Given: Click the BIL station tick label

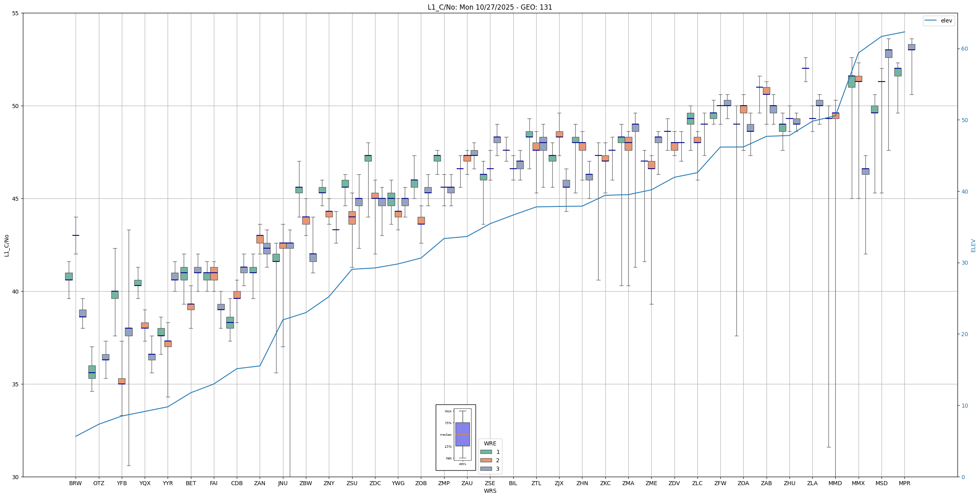Looking at the screenshot, I should click(x=513, y=483).
